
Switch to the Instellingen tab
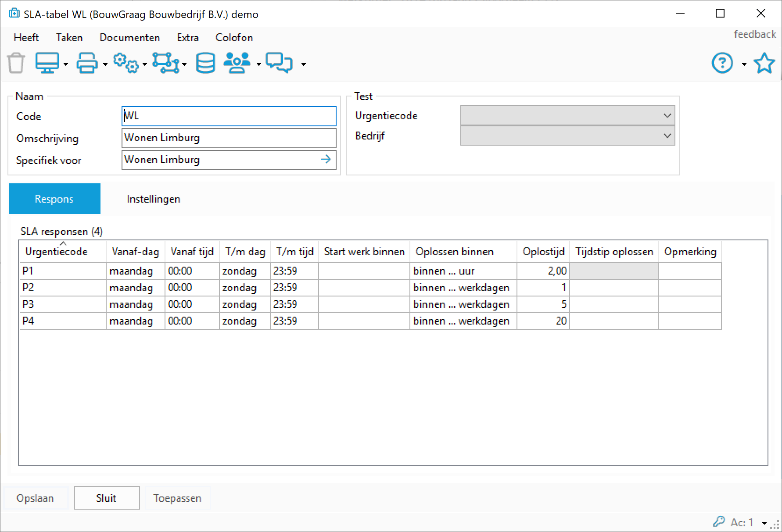coord(153,199)
